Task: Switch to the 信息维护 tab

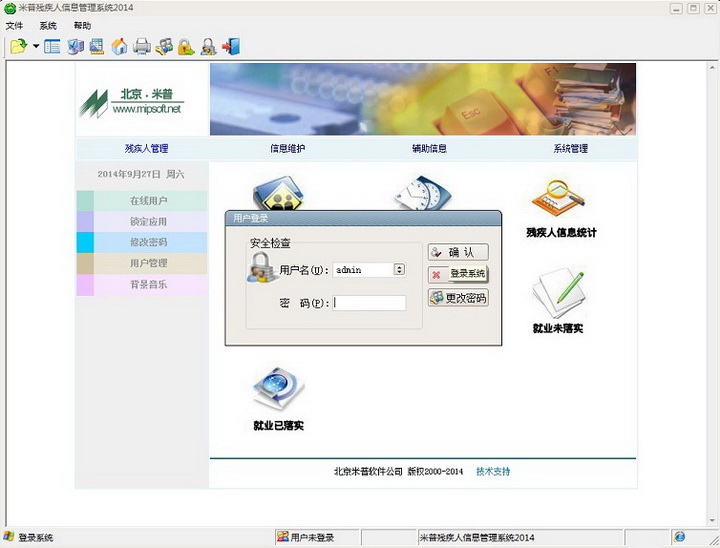Action: (x=287, y=148)
